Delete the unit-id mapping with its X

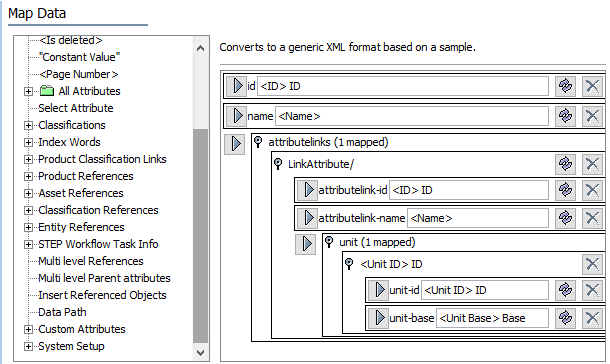coord(592,290)
